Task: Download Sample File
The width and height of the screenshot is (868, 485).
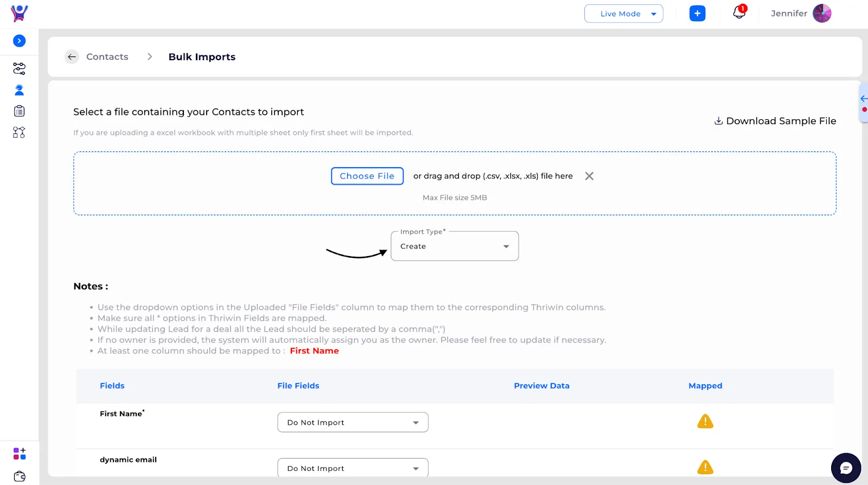Action: click(775, 121)
